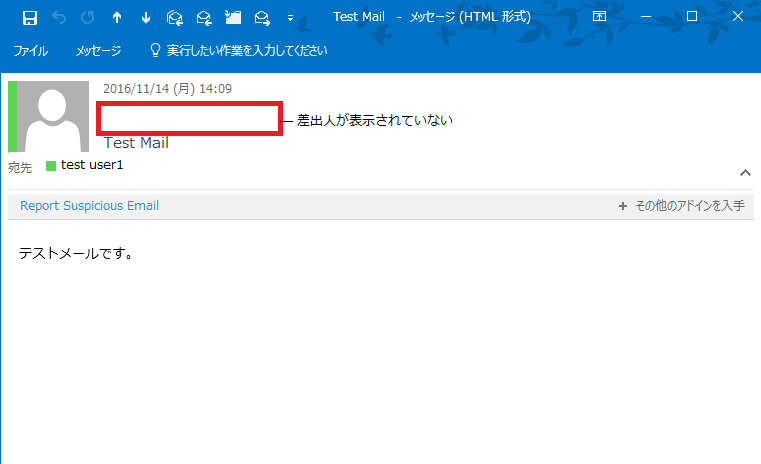761x464 pixels.
Task: Click the sender avatar photo
Action: coord(53,116)
